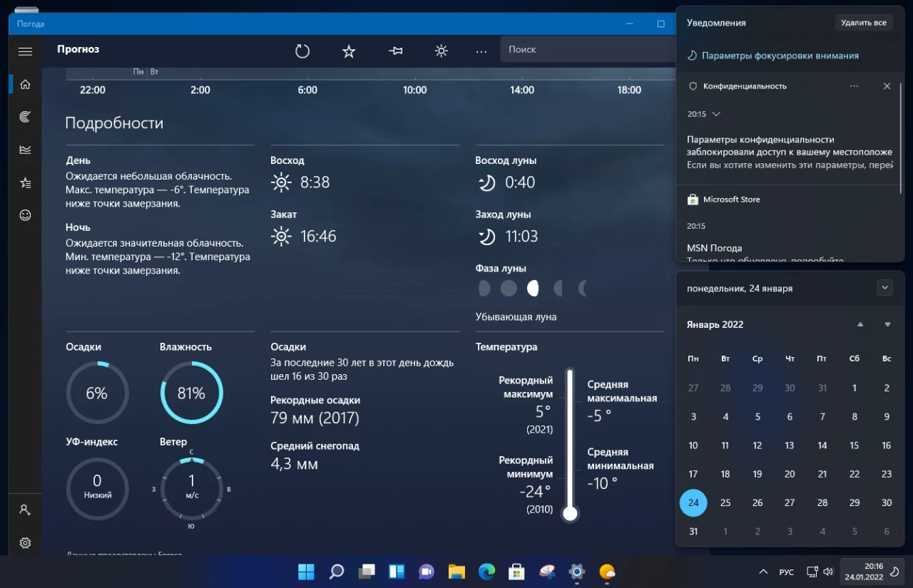This screenshot has width=913, height=588.
Task: Open the feedback smiley icon
Action: (25, 215)
